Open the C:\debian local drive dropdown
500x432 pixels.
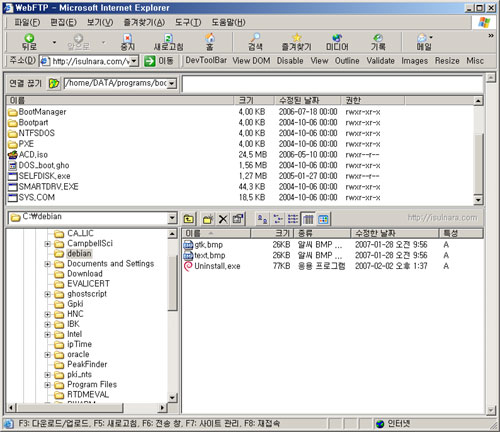[x=172, y=218]
